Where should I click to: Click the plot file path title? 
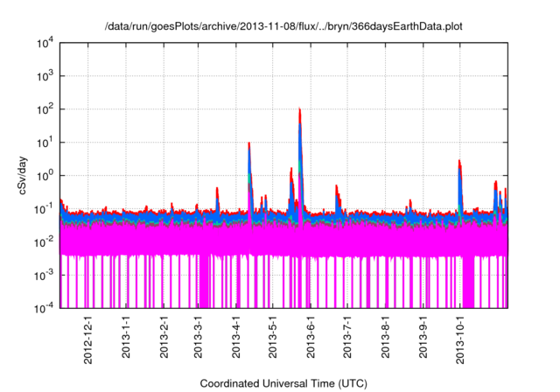tap(283, 26)
